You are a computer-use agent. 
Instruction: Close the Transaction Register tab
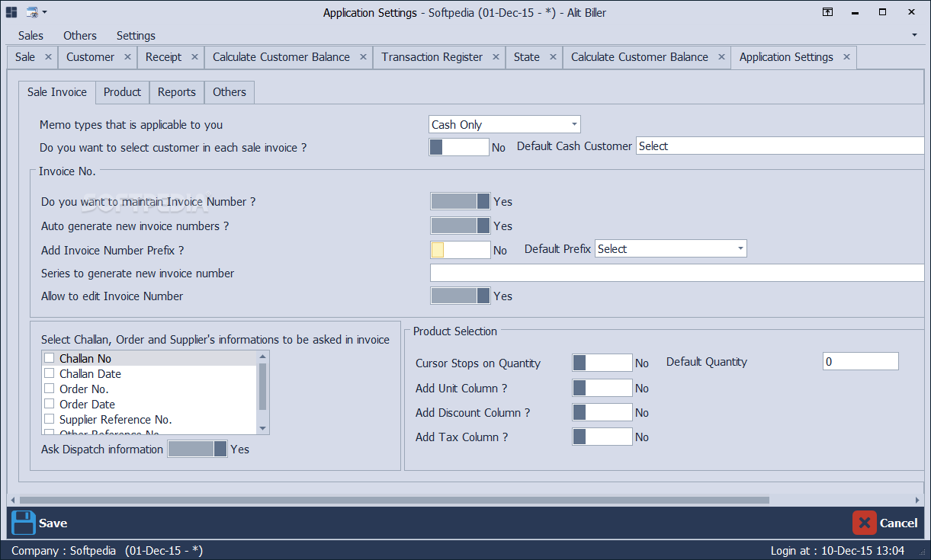point(496,57)
